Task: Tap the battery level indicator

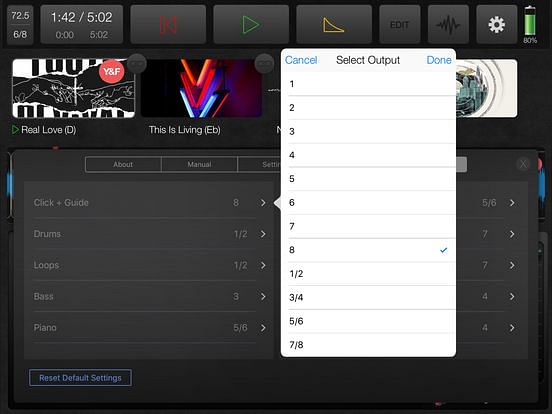Action: coord(530,24)
